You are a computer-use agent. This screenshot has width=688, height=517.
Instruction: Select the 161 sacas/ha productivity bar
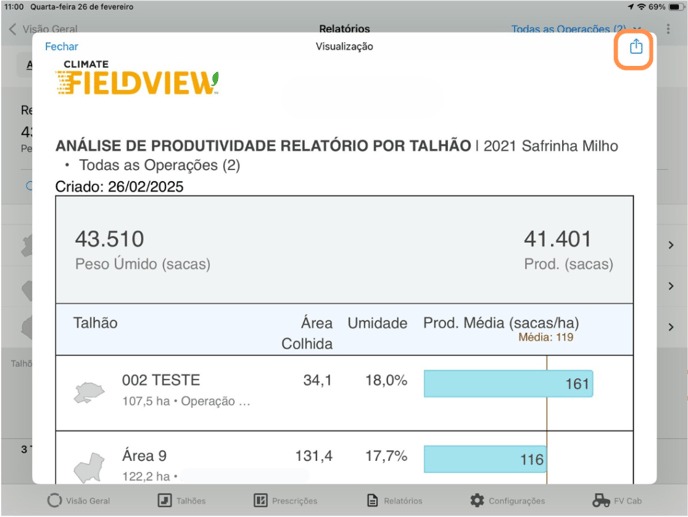(x=508, y=384)
